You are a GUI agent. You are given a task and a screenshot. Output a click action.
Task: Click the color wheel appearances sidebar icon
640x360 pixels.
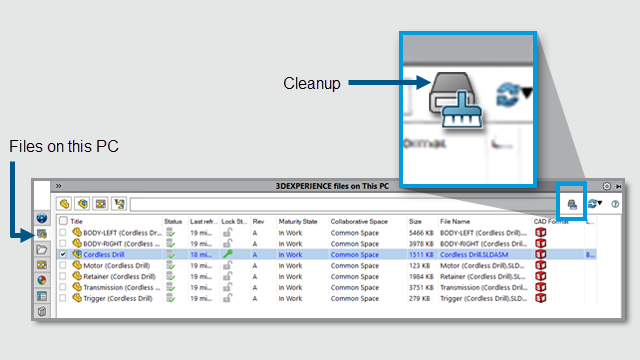tap(42, 280)
